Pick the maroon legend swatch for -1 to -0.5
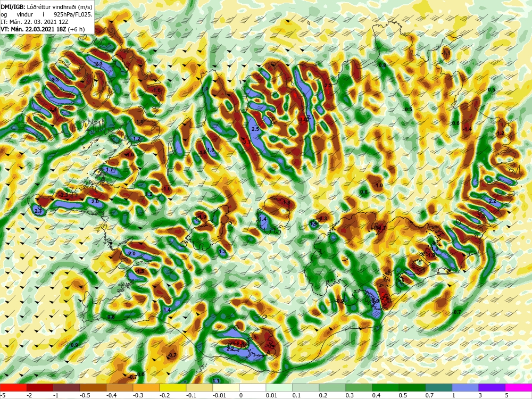 [66, 388]
